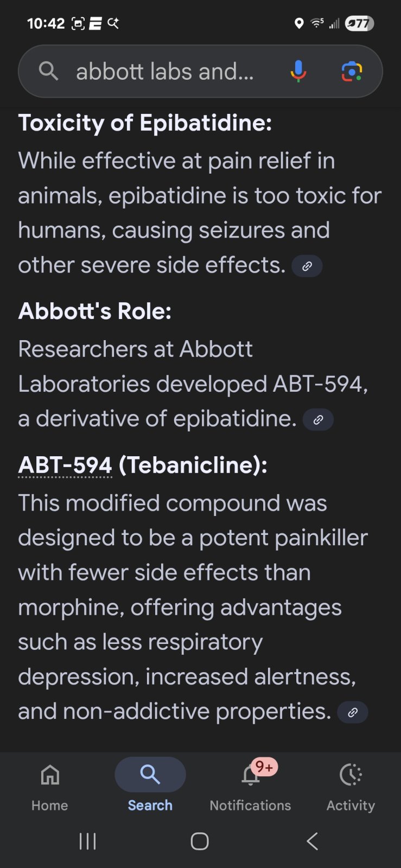The image size is (401, 868).
Task: Tap Android home navigation button
Action: tap(200, 841)
